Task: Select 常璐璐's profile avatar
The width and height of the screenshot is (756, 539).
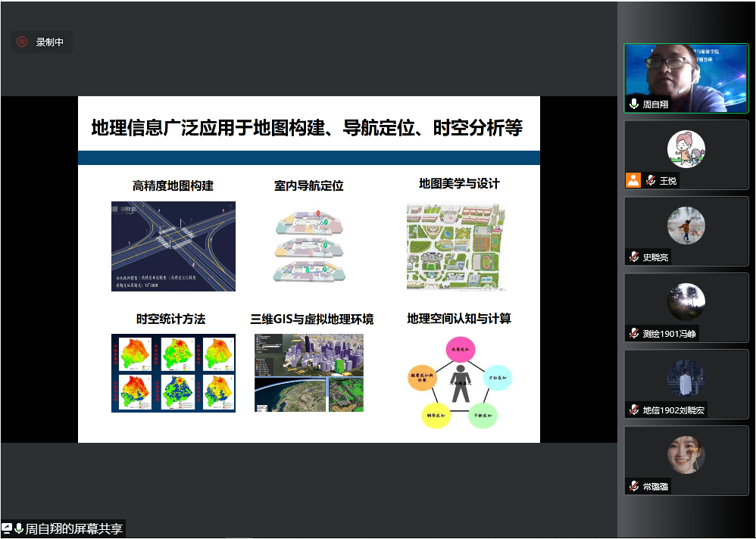Action: (686, 454)
